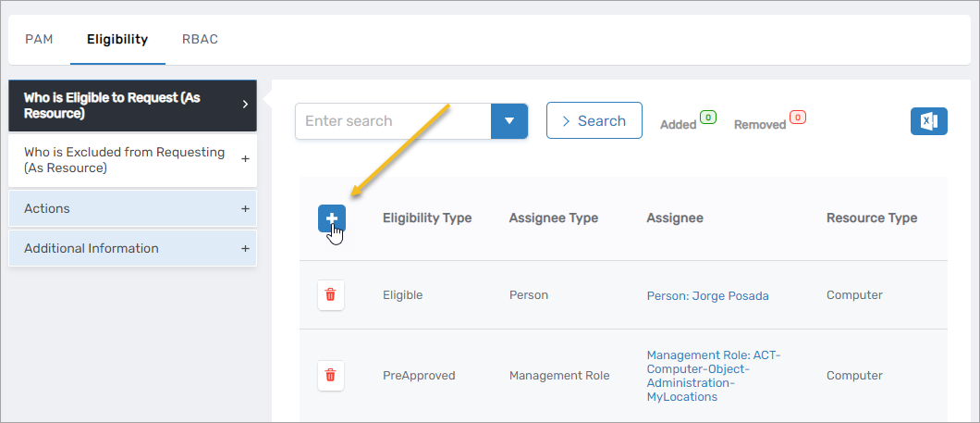Select the Eligibility tab
980x423 pixels.
pos(117,40)
